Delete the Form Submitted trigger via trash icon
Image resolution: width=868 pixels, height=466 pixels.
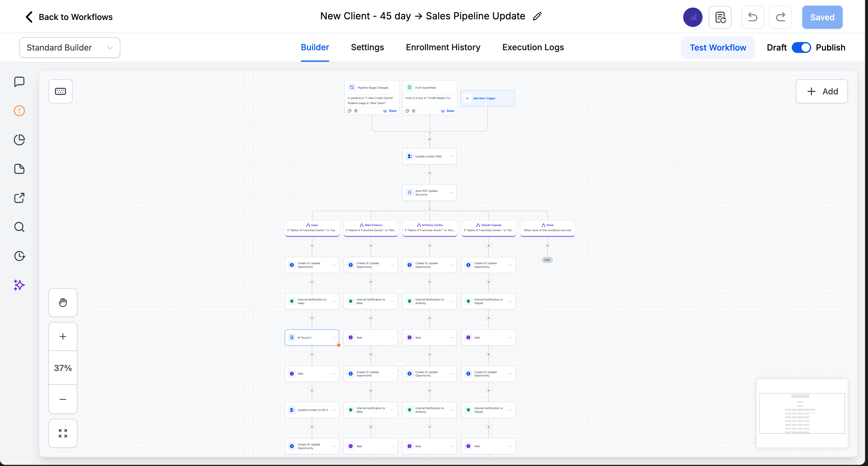tap(413, 110)
